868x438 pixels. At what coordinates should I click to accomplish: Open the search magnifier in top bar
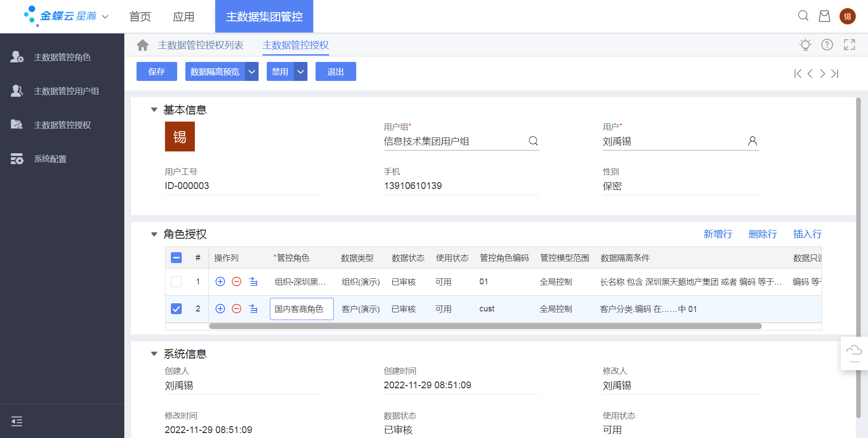[803, 16]
